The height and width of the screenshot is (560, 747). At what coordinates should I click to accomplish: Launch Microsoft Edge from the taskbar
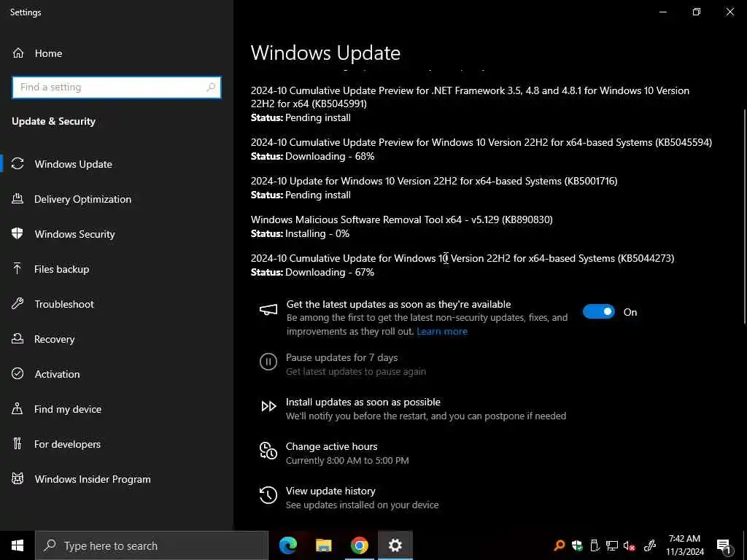tap(287, 545)
